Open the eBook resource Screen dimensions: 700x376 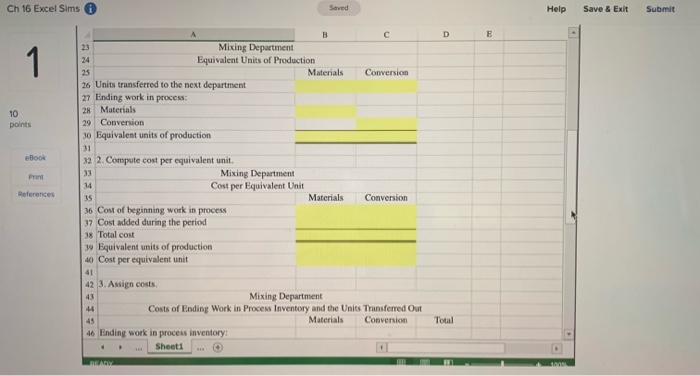(x=35, y=158)
